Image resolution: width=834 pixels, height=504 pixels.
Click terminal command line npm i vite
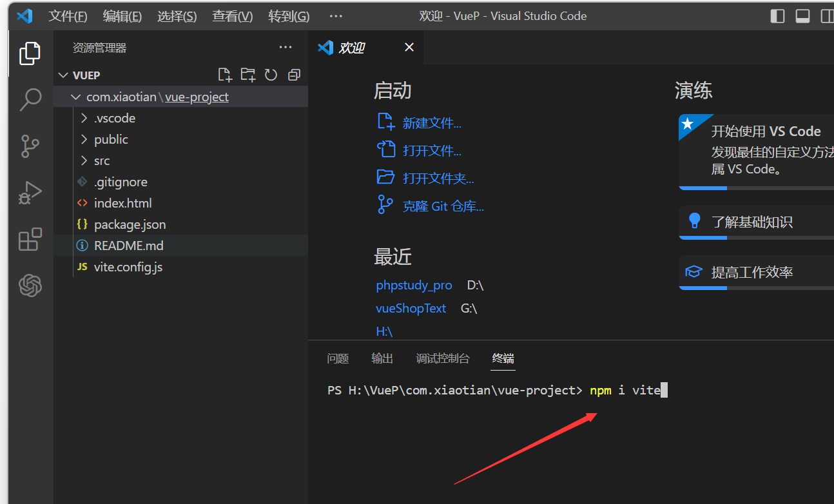click(x=625, y=390)
